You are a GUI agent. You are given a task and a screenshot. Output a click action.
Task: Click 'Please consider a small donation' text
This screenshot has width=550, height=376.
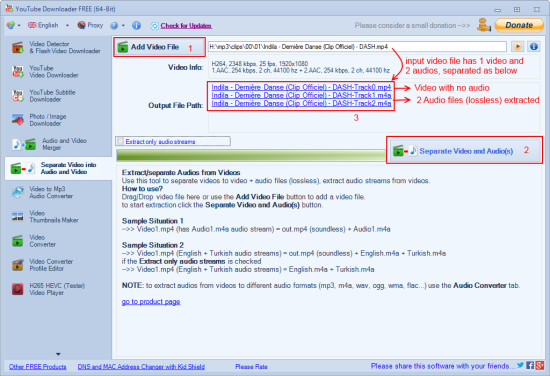tap(412, 25)
